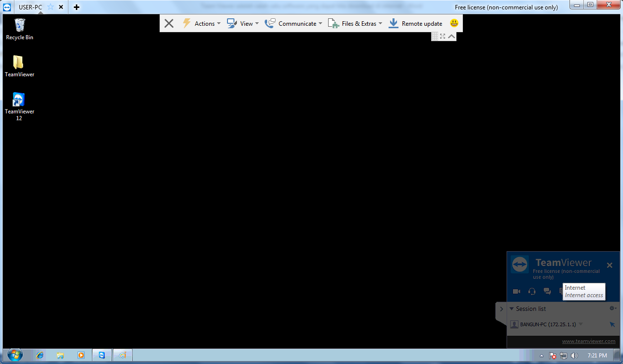Viewport: 623px width, 364px height.
Task: Launch Internet Explorer from the taskbar
Action: 40,355
